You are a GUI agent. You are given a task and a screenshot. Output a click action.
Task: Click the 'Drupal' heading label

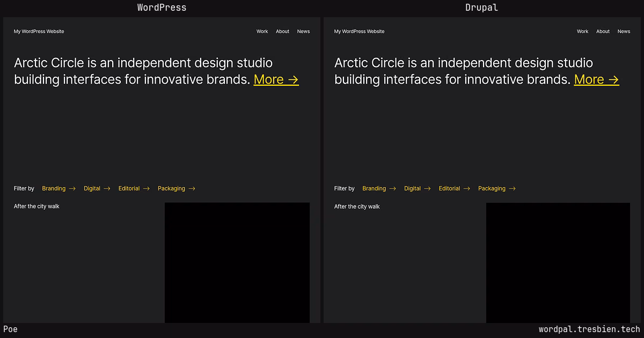click(481, 8)
